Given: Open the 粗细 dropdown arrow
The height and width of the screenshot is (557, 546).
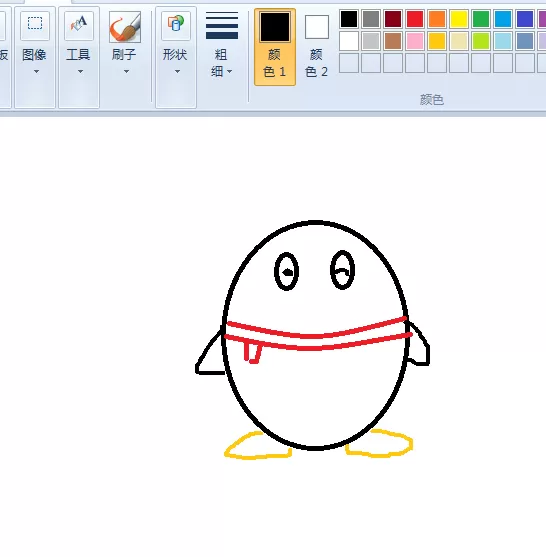Looking at the screenshot, I should click(229, 72).
